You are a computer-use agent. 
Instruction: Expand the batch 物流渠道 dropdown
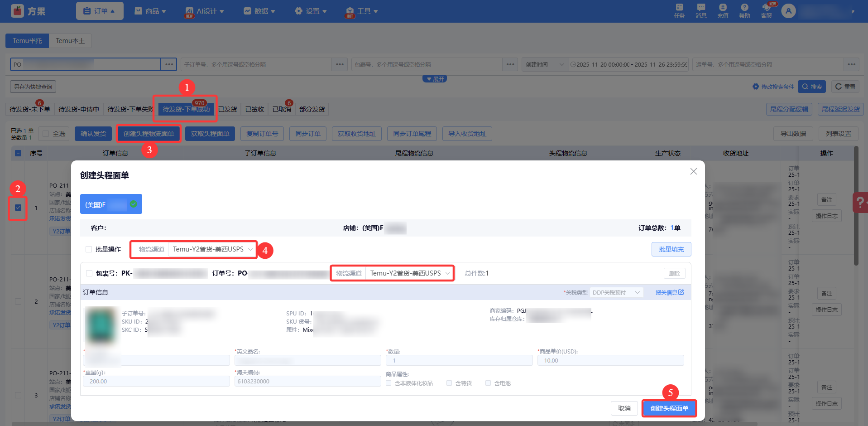pyautogui.click(x=212, y=249)
